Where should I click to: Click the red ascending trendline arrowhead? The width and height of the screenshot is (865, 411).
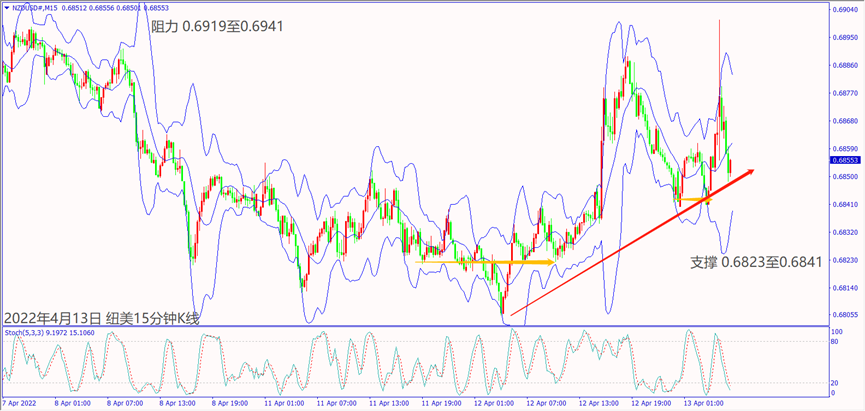click(748, 171)
